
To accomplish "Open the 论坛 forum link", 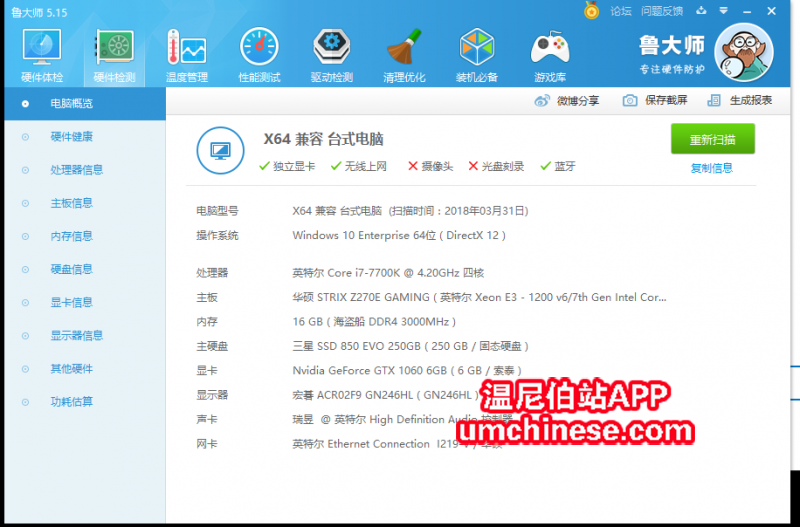I will point(620,11).
